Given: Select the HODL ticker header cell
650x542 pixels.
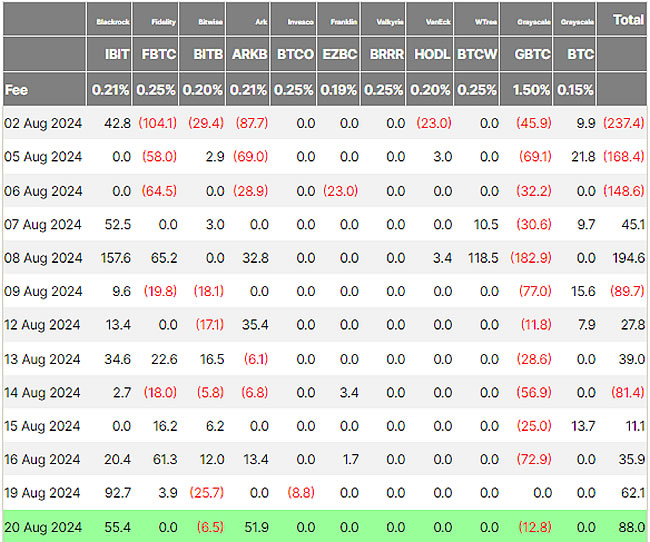Looking at the screenshot, I should click(431, 54).
